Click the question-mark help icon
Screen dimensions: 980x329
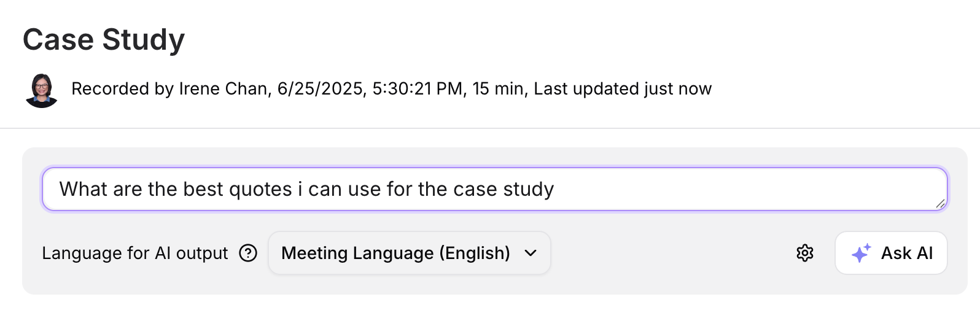[x=248, y=253]
